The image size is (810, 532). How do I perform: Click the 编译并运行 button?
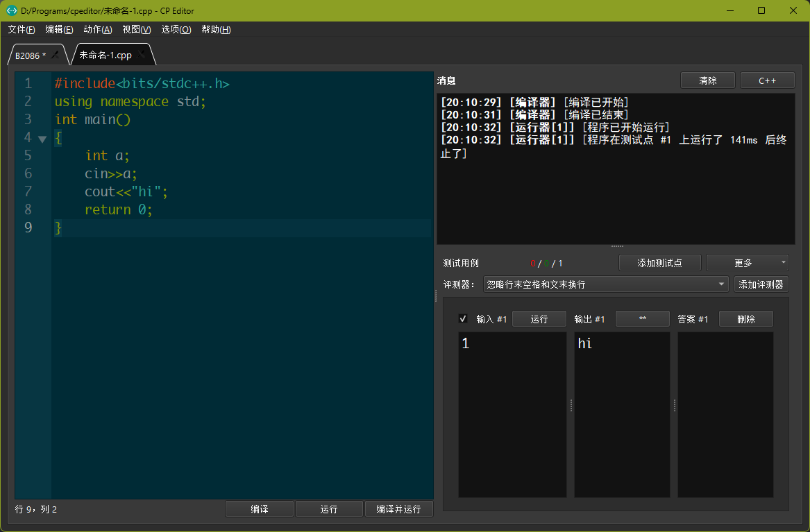(399, 509)
